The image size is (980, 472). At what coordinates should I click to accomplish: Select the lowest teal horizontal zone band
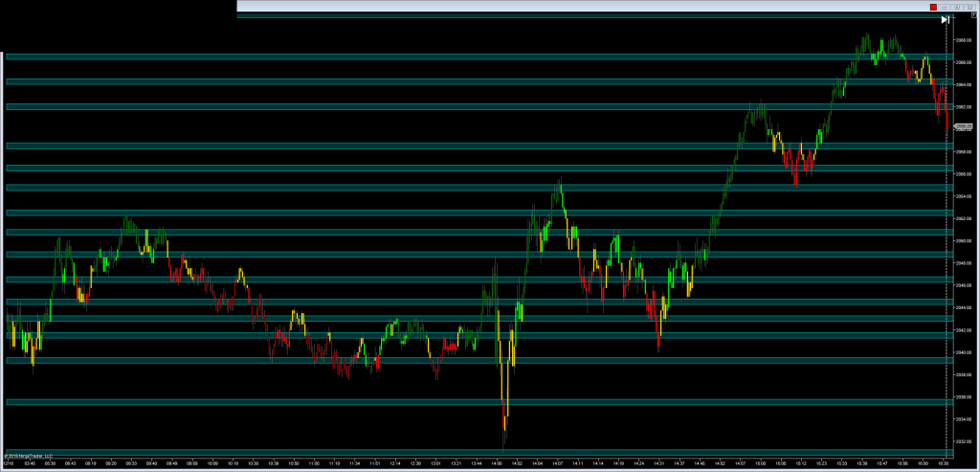click(479, 452)
